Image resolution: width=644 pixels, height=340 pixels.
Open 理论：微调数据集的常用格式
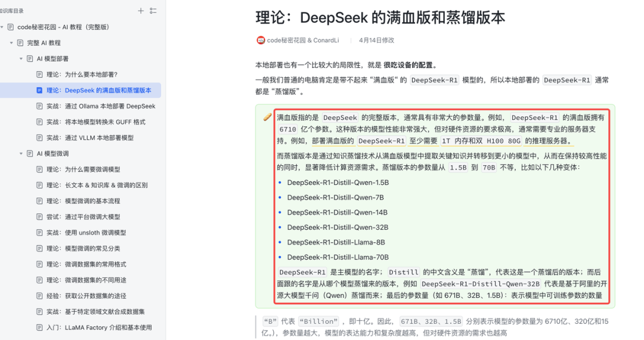[86, 264]
